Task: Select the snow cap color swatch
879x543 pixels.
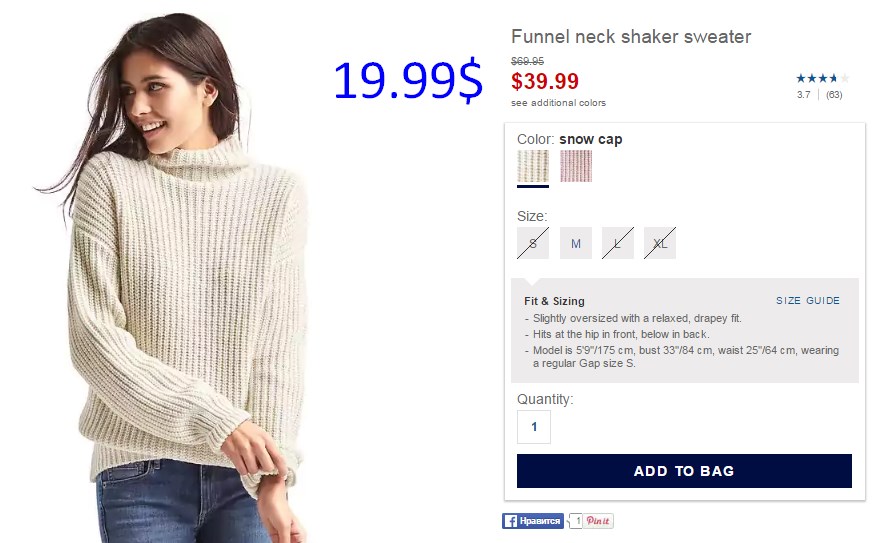Action: 533,166
